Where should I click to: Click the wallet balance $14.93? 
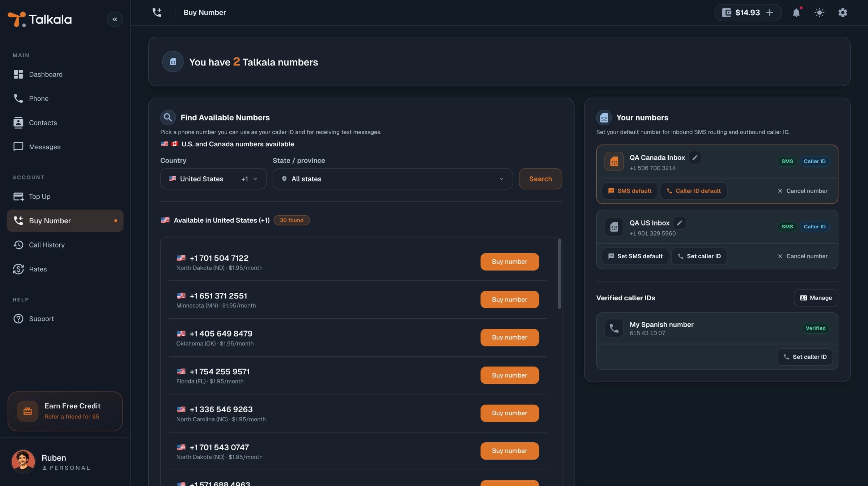(748, 13)
